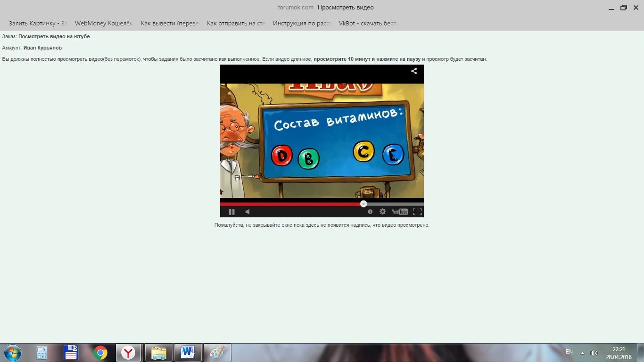Screen dimensions: 644x363
Task: Click the Watch Later clock icon in player
Action: coord(370,212)
